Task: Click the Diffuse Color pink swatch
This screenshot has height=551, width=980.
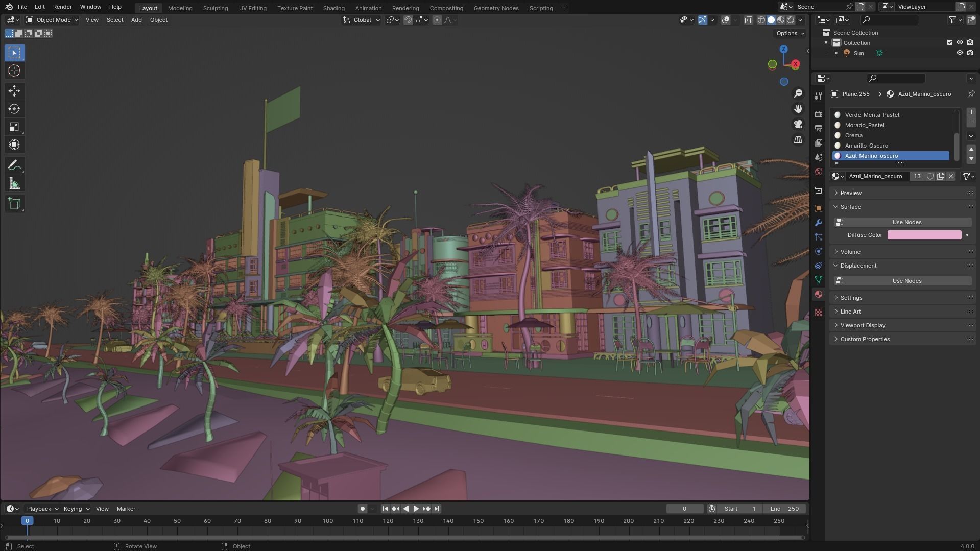Action: tap(924, 235)
